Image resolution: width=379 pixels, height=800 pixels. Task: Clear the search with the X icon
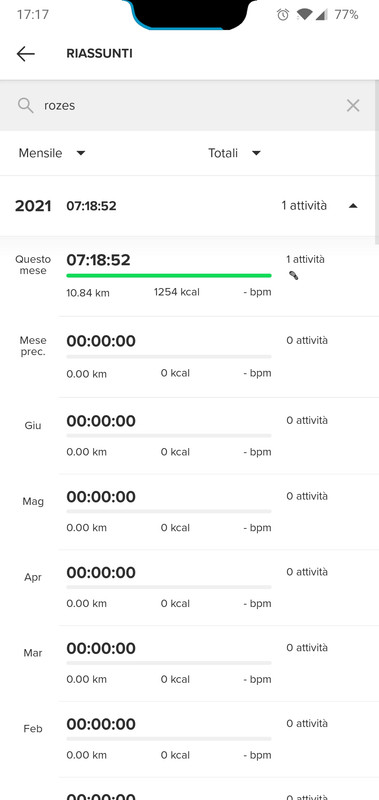[x=353, y=106]
